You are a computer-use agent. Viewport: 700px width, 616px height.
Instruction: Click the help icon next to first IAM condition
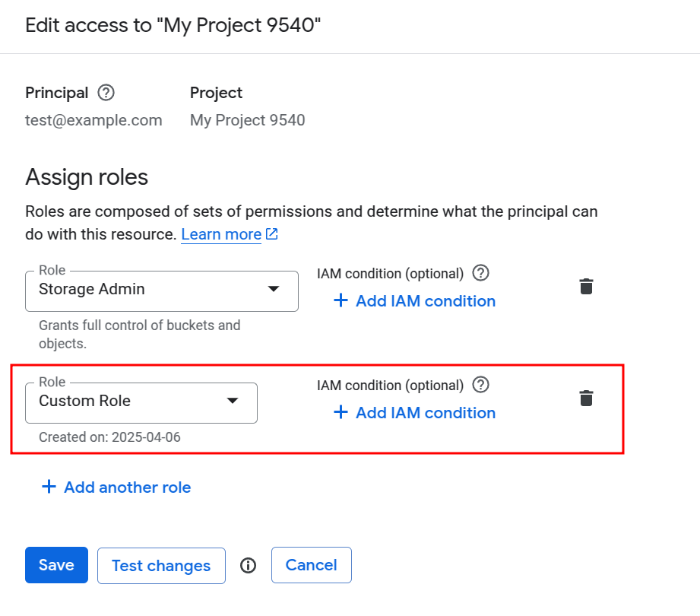pyautogui.click(x=480, y=273)
